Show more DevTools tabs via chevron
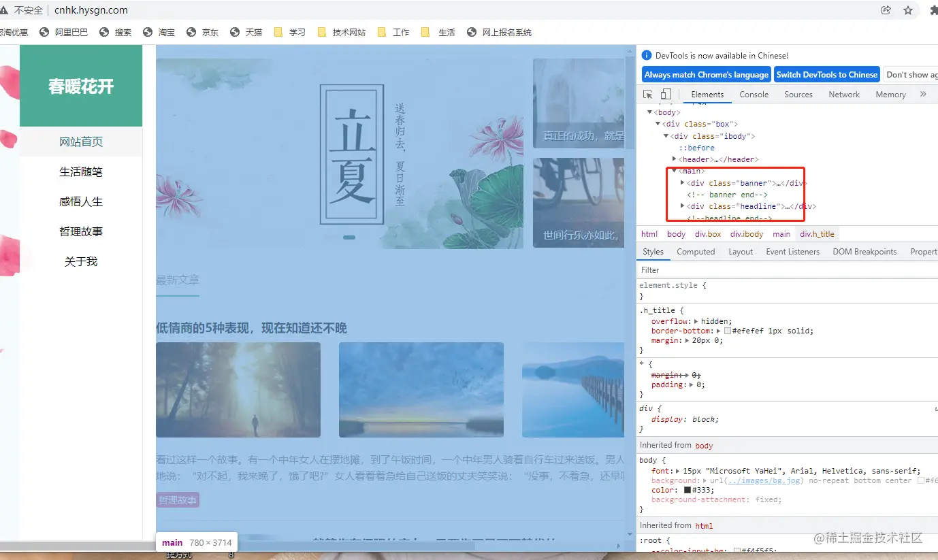The width and height of the screenshot is (938, 560). (923, 95)
